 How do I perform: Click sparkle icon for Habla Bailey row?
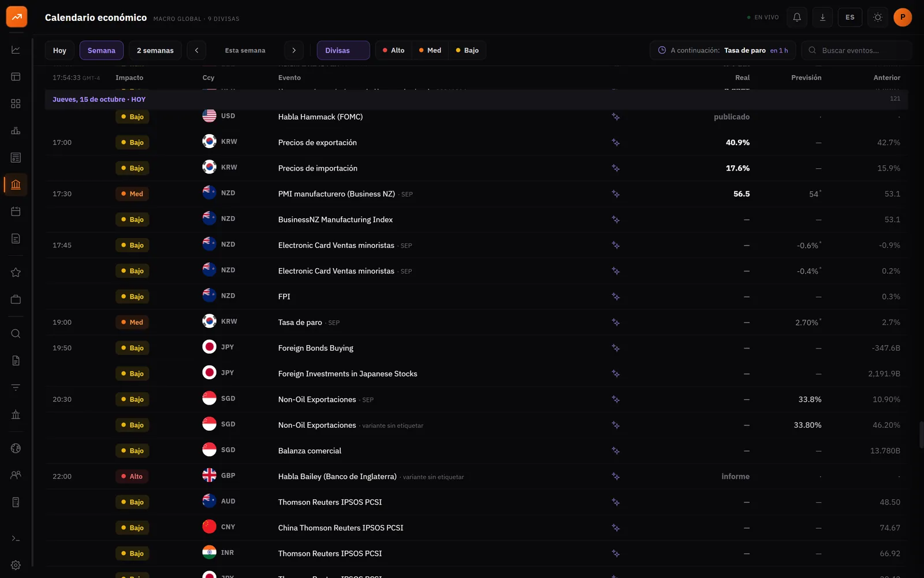point(616,477)
